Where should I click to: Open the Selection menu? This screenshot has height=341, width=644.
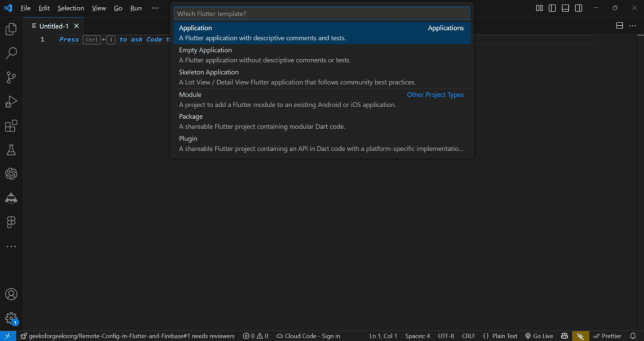pos(71,8)
